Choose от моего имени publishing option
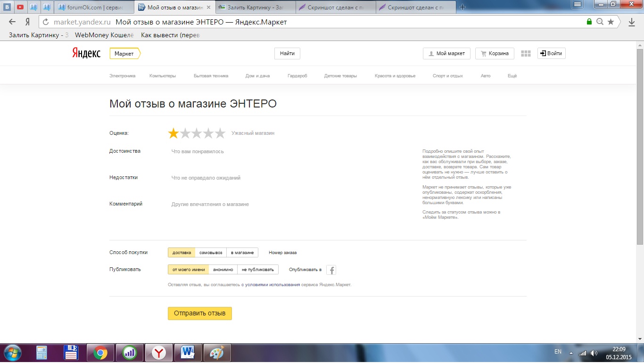Screen dimensions: 644x363 pos(189,270)
